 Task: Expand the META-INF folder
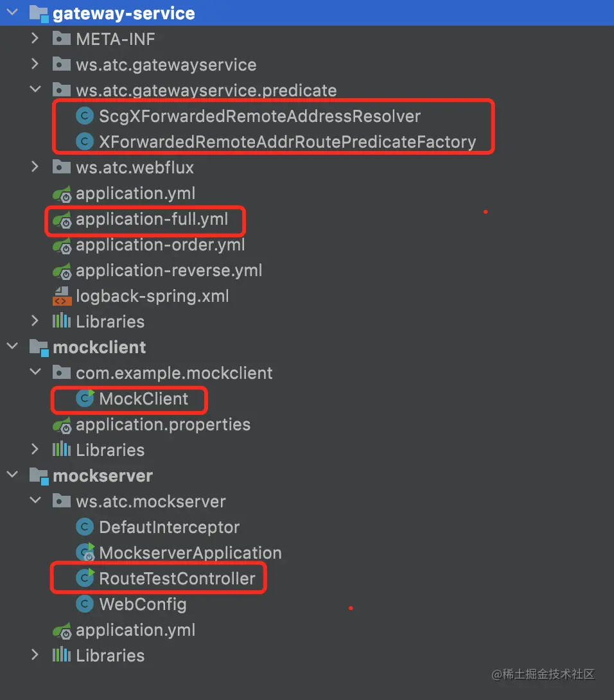click(x=35, y=39)
